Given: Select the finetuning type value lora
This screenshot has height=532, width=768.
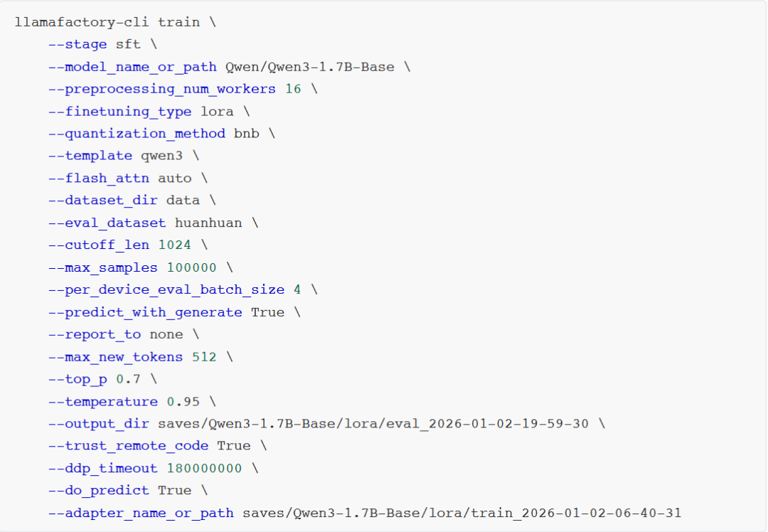Looking at the screenshot, I should pyautogui.click(x=218, y=111).
